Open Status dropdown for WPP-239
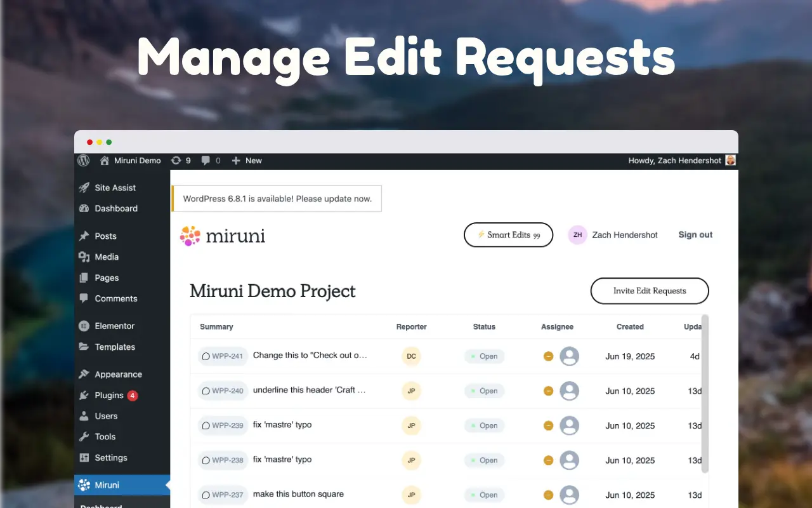Image resolution: width=812 pixels, height=508 pixels. (x=485, y=425)
